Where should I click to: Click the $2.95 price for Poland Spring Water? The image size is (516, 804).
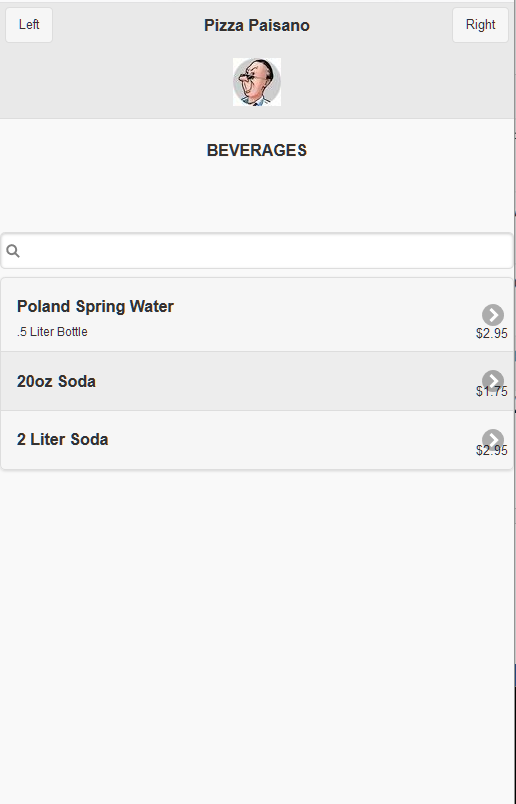pos(491,333)
